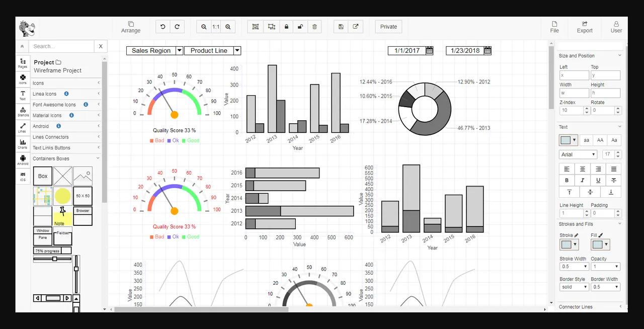Image resolution: width=644 pixels, height=329 pixels.
Task: Clear the search with the X button
Action: point(101,46)
